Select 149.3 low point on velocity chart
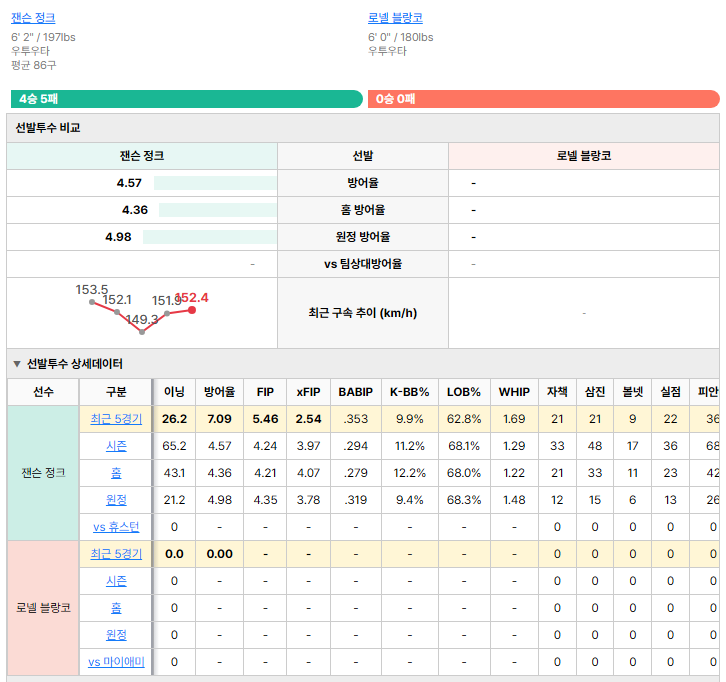The image size is (726, 682). tap(142, 332)
